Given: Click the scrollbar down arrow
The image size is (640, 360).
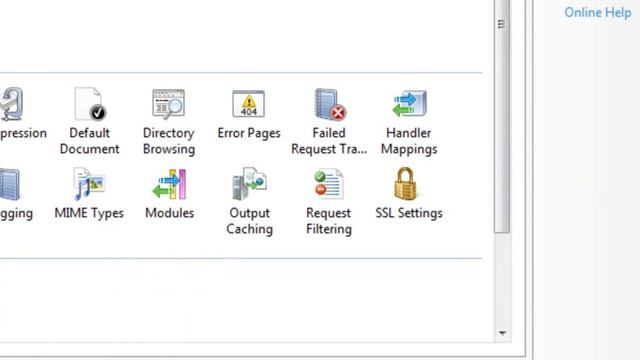Looking at the screenshot, I should click(x=502, y=333).
